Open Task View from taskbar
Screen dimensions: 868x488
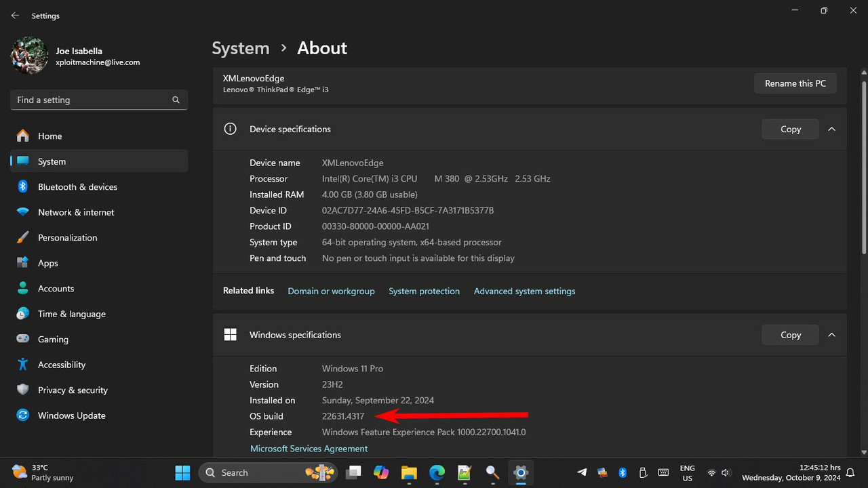pos(353,472)
